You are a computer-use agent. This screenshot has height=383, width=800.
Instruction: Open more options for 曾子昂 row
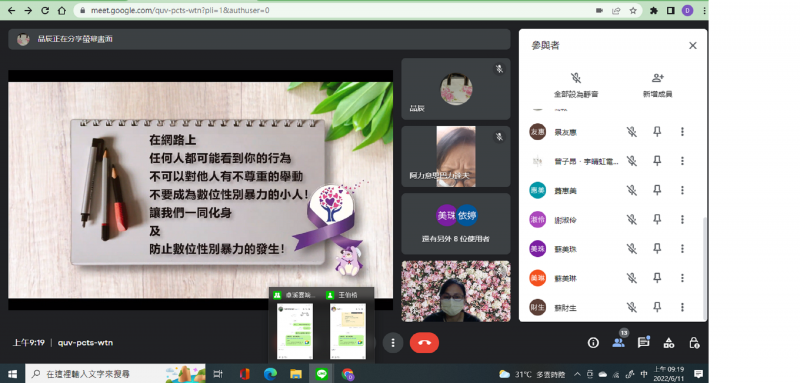click(682, 161)
